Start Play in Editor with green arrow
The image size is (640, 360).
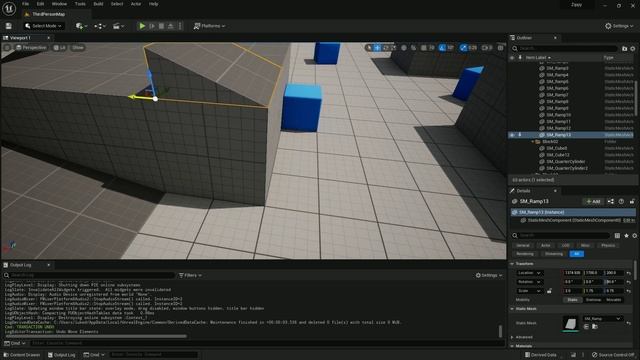point(142,26)
